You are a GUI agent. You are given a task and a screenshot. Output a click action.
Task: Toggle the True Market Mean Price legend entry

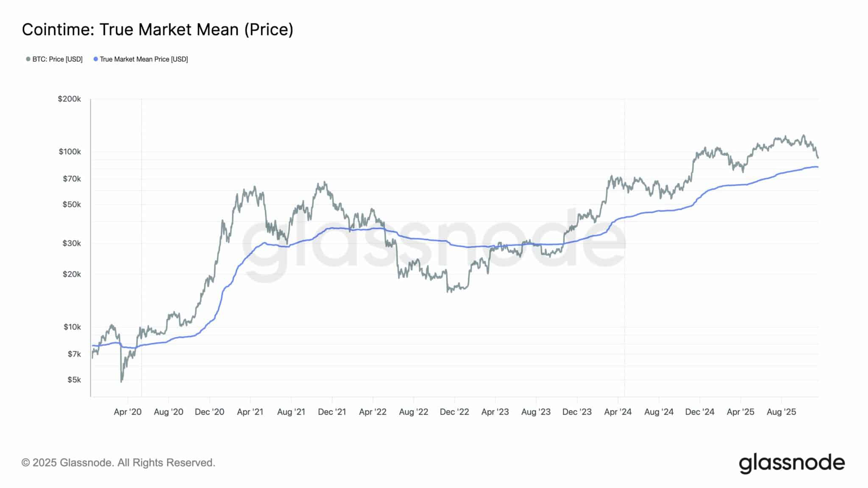coord(144,59)
